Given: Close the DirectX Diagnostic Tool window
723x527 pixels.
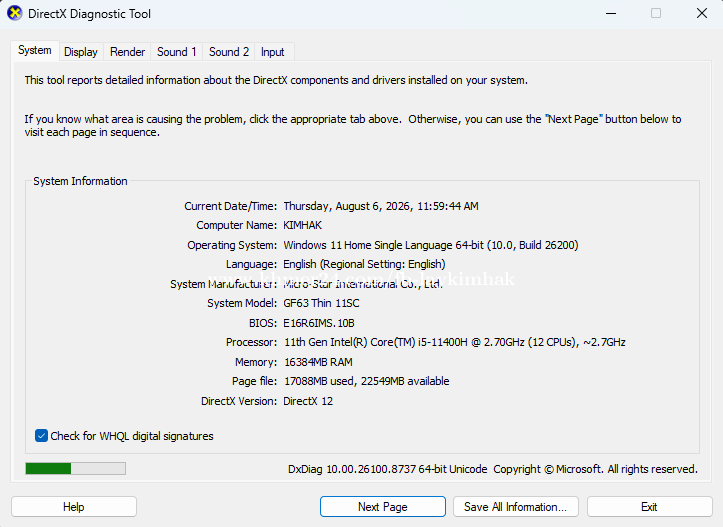Looking at the screenshot, I should [x=702, y=13].
